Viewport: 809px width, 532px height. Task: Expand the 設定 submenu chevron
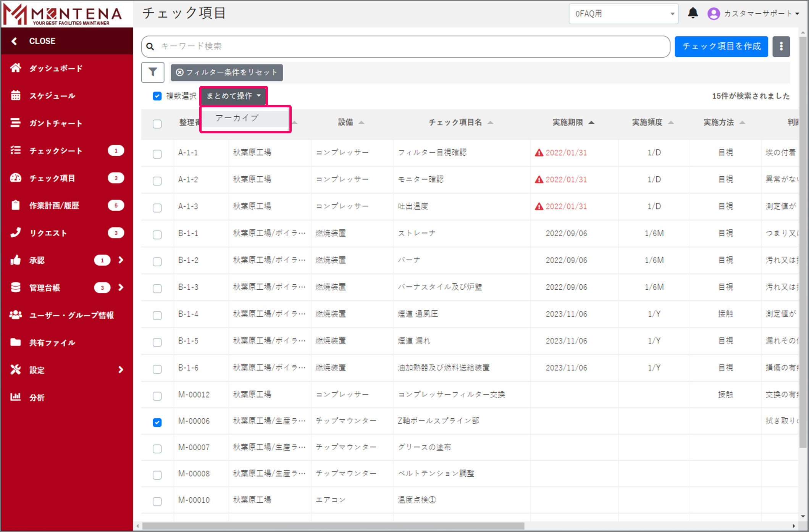tap(121, 369)
